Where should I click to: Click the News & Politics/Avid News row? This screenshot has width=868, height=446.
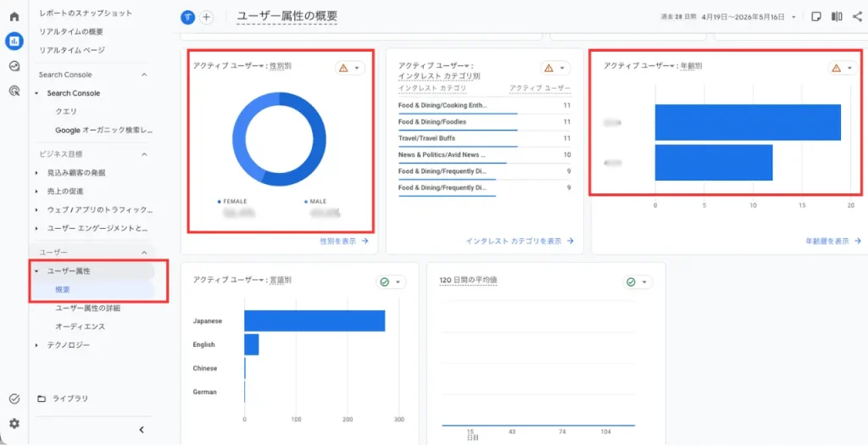pyautogui.click(x=484, y=155)
